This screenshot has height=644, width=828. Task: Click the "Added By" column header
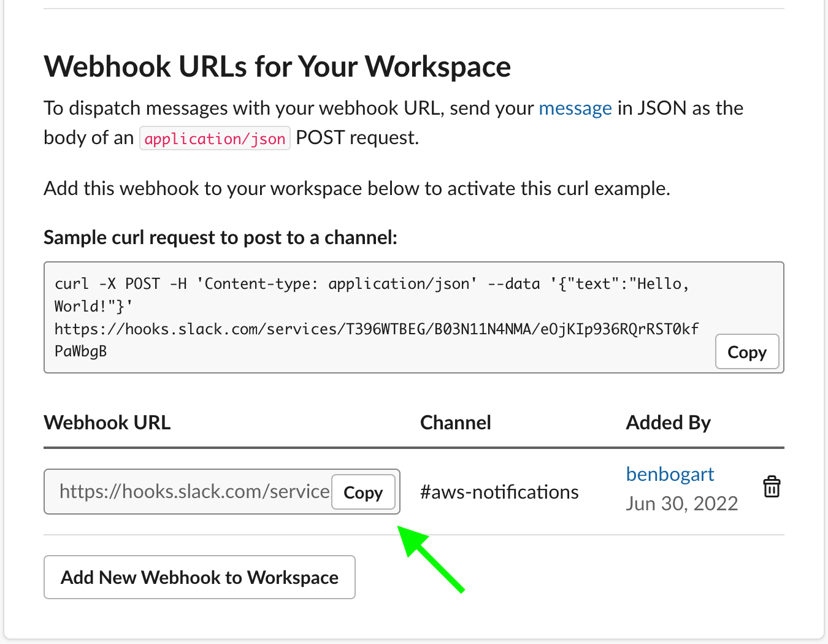(x=669, y=423)
